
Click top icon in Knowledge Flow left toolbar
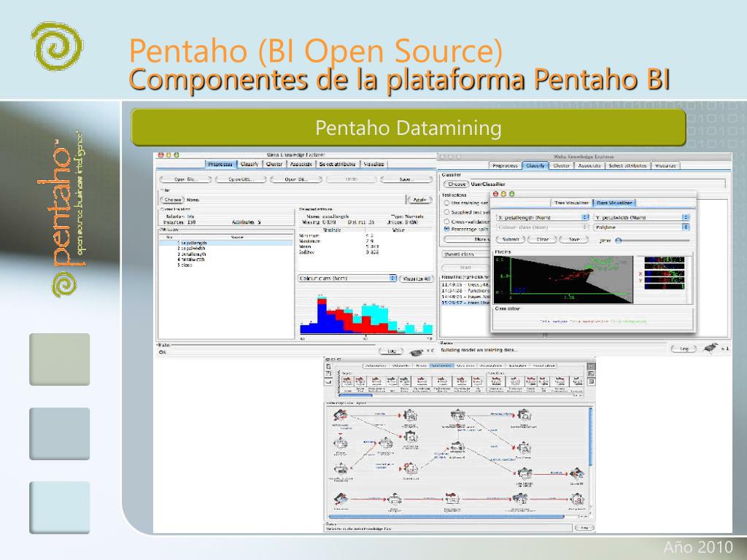(328, 367)
